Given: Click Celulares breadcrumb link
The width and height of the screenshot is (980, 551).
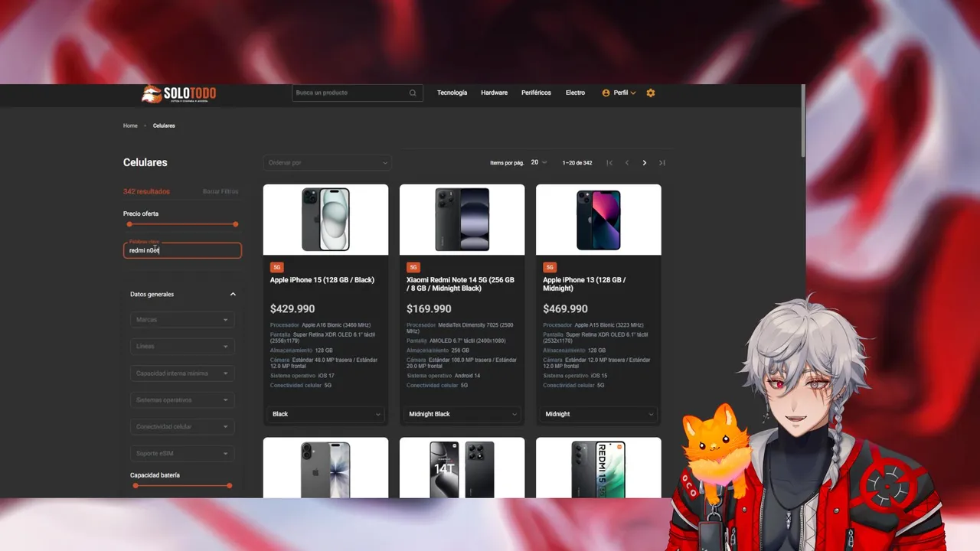Looking at the screenshot, I should (164, 126).
